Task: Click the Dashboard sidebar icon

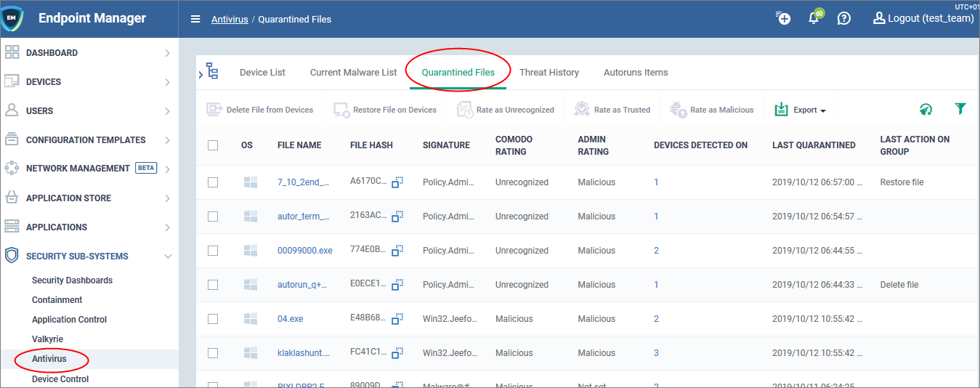Action: pyautogui.click(x=12, y=52)
